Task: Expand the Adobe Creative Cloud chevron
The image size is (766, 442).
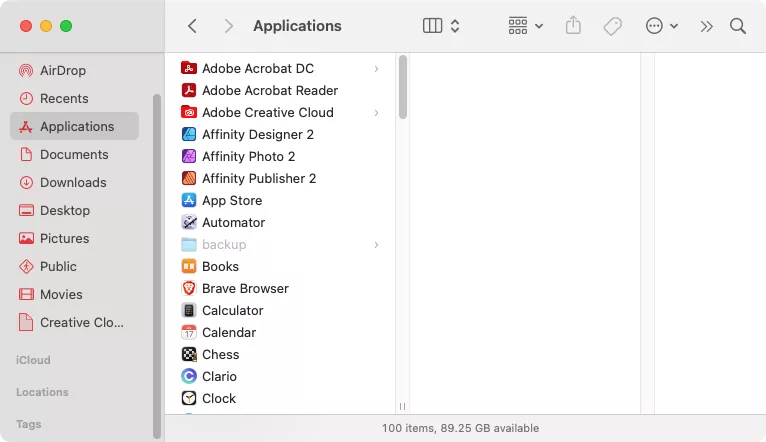Action: [x=376, y=112]
